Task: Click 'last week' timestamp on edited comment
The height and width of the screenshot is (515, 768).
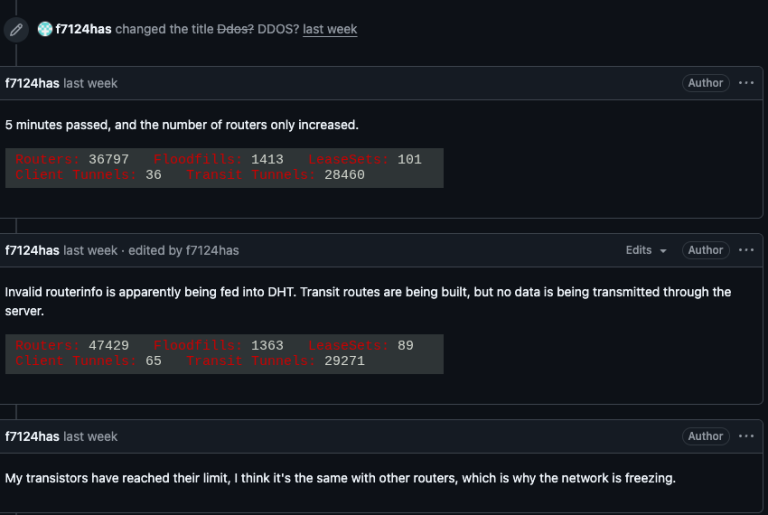Action: pos(90,250)
